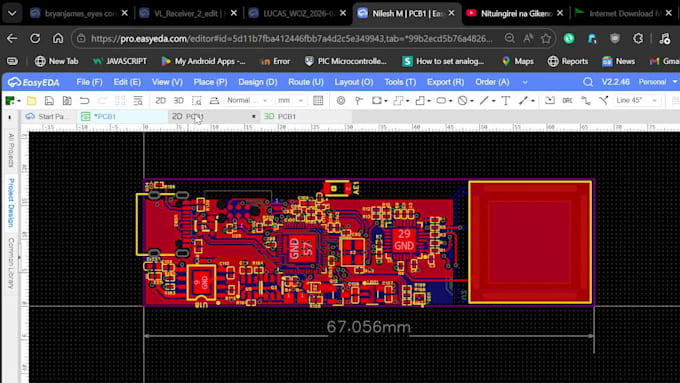
Task: Open the Export (R) menu
Action: tap(445, 82)
